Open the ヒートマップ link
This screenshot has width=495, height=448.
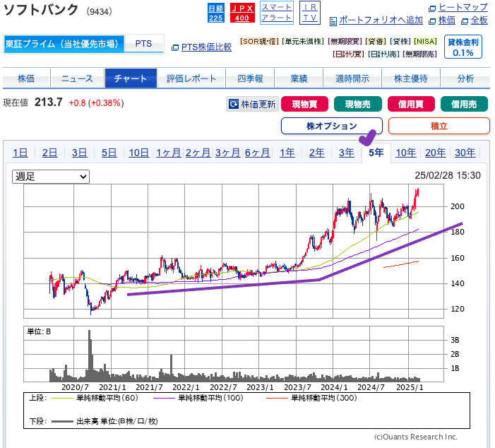(x=463, y=7)
